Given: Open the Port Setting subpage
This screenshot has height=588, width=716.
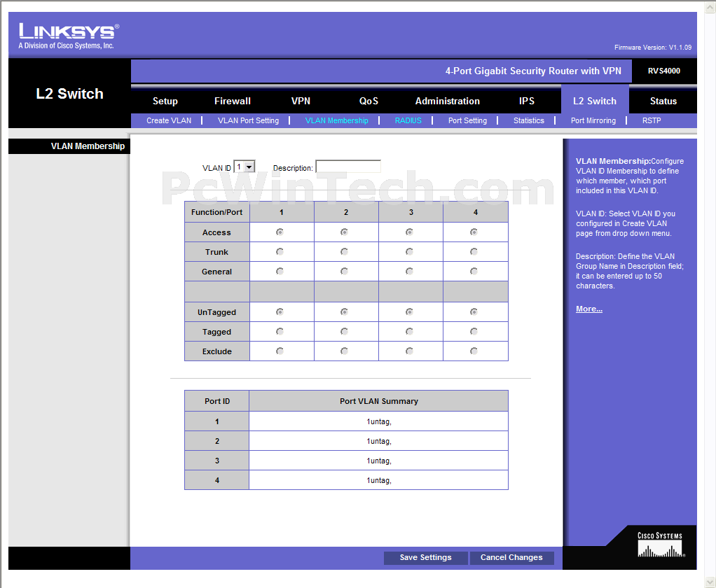Looking at the screenshot, I should (x=467, y=121).
